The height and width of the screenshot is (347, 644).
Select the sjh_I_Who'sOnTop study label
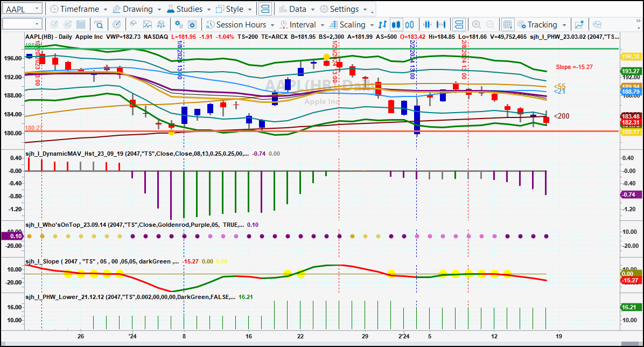135,225
